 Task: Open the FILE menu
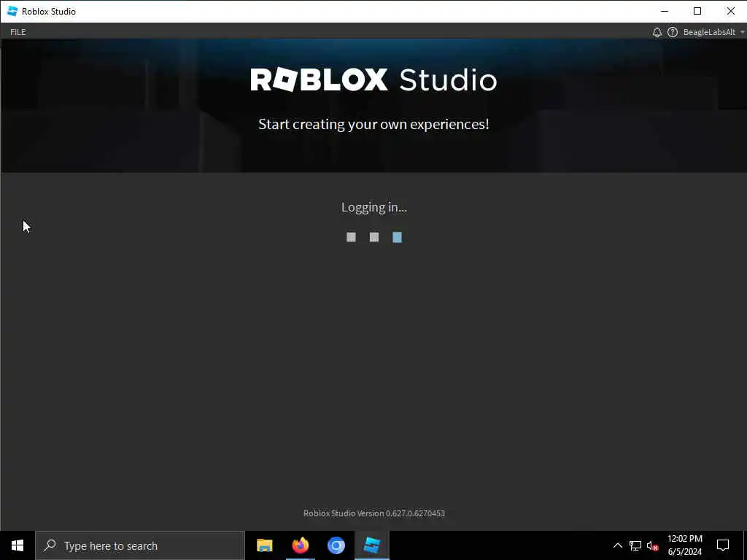(18, 32)
